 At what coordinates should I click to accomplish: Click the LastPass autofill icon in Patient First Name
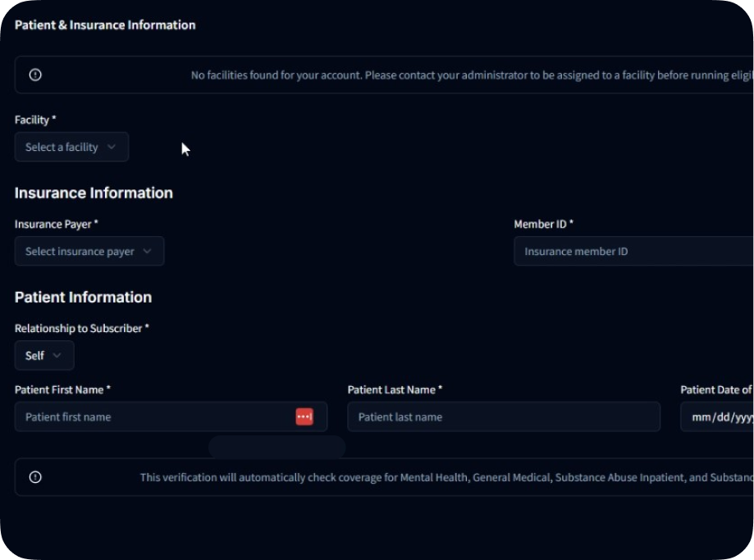coord(304,417)
